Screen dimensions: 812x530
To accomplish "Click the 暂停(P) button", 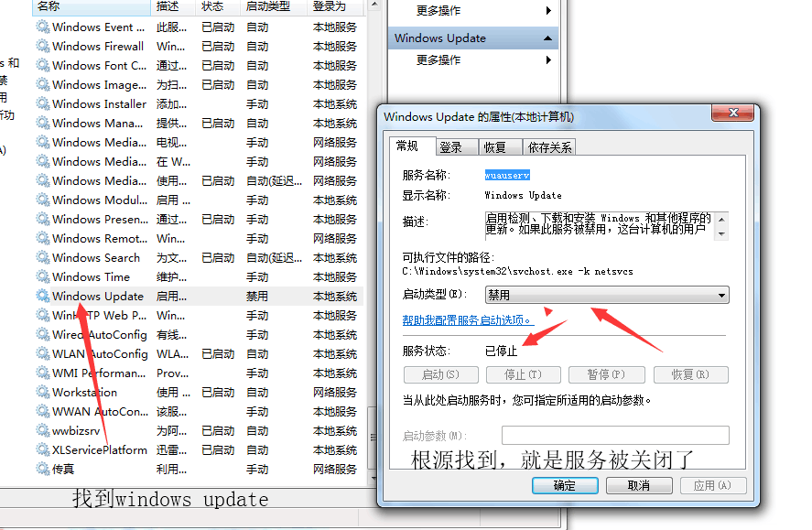I will point(606,374).
